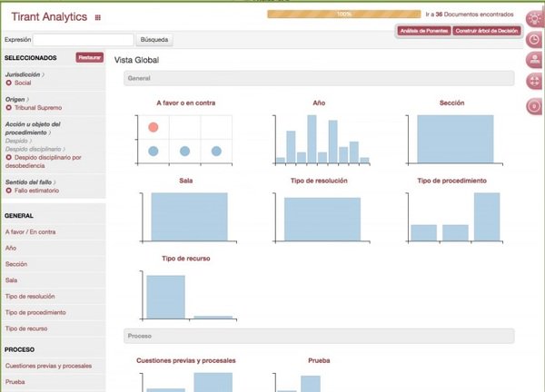This screenshot has height=392, width=545.
Task: Go to the 36 Documentos encontrados link
Action: point(470,15)
